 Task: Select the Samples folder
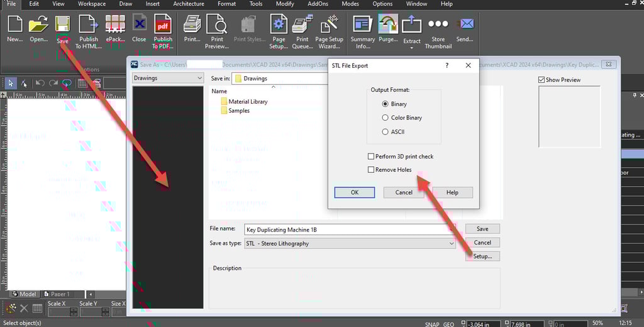point(235,111)
